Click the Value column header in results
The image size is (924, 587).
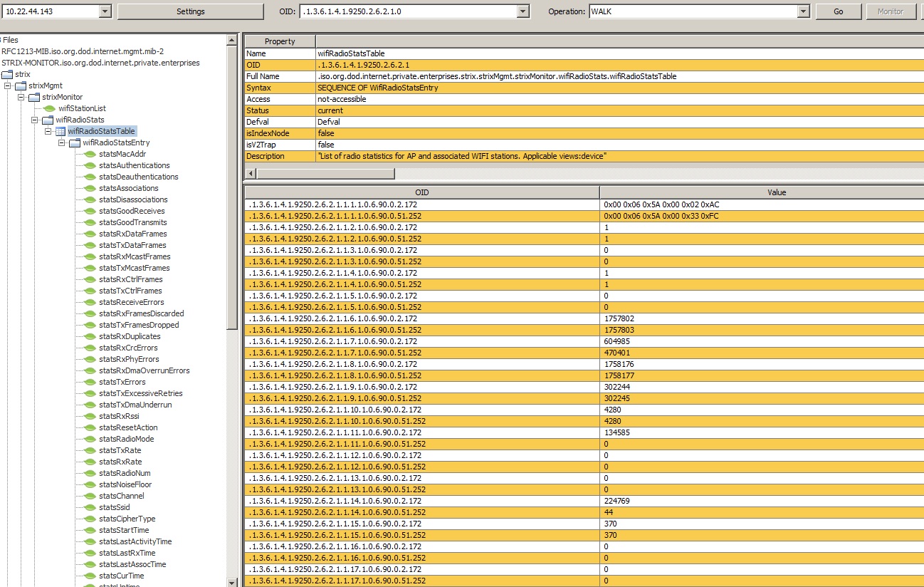point(762,192)
